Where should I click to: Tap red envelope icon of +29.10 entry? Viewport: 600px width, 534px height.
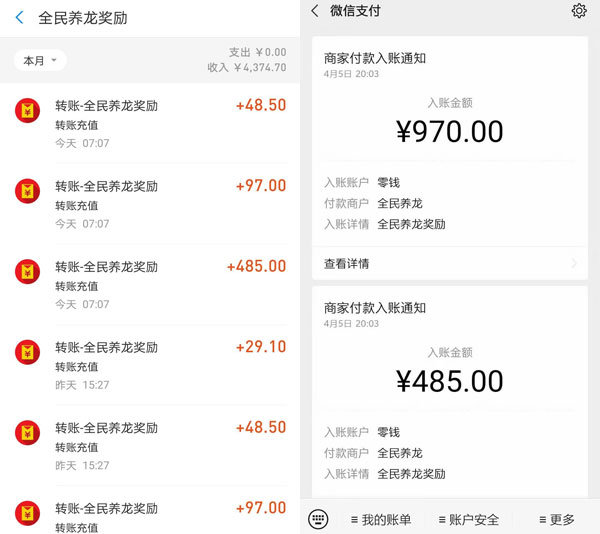tap(27, 352)
